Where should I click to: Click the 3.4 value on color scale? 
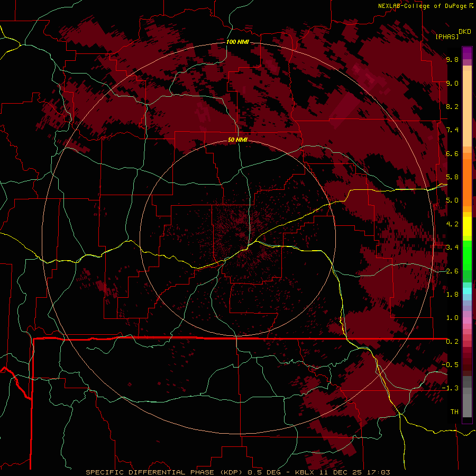[452, 248]
